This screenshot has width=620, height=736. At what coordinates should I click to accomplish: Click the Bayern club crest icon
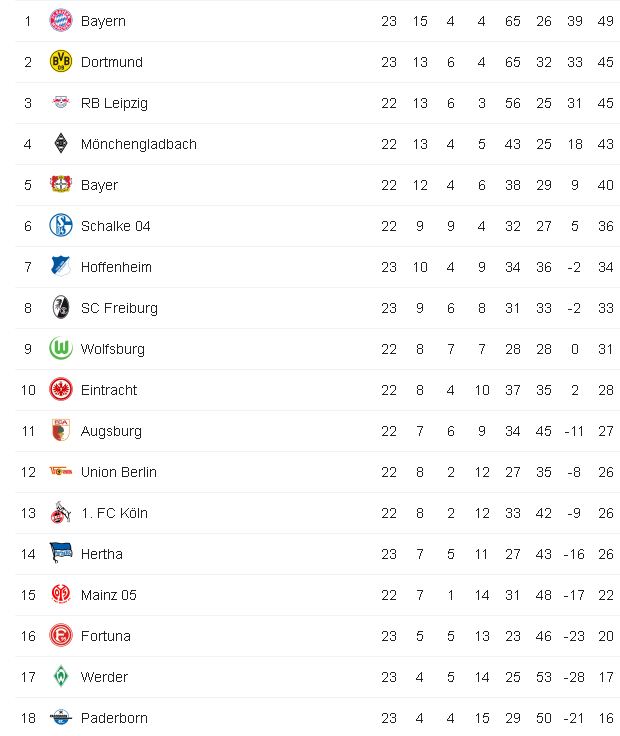coord(61,21)
